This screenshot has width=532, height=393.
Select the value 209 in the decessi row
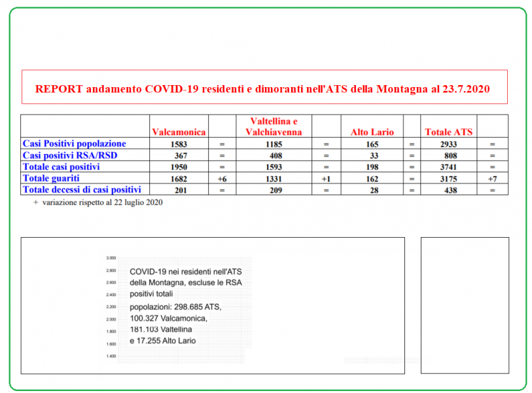276,190
